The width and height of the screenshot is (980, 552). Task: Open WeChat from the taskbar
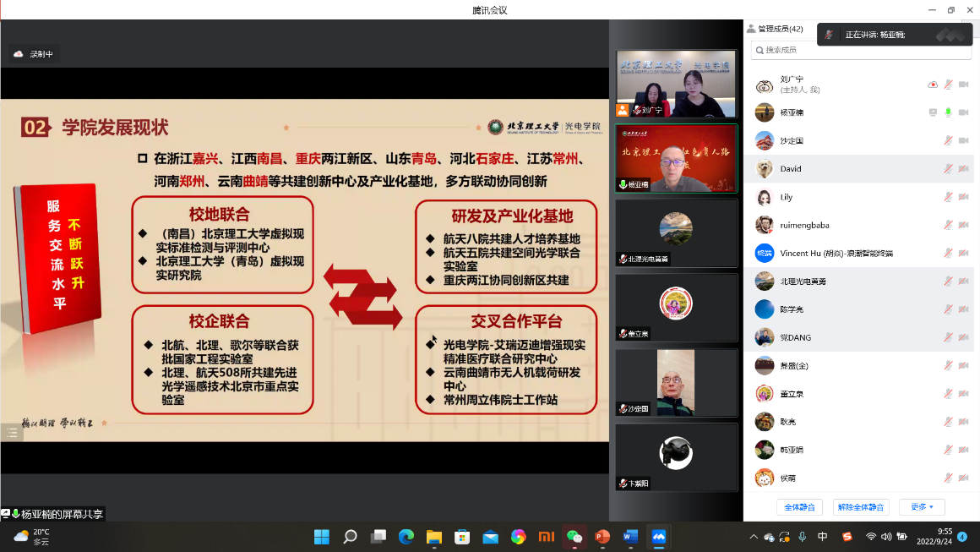pos(574,537)
